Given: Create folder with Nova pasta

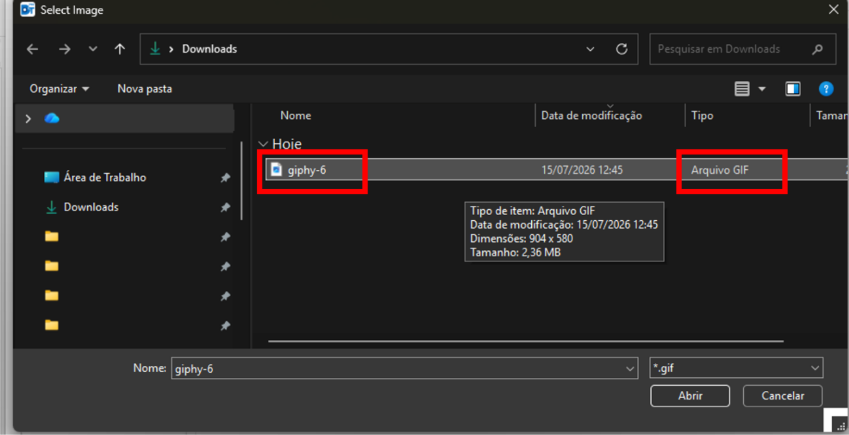Looking at the screenshot, I should [x=145, y=89].
